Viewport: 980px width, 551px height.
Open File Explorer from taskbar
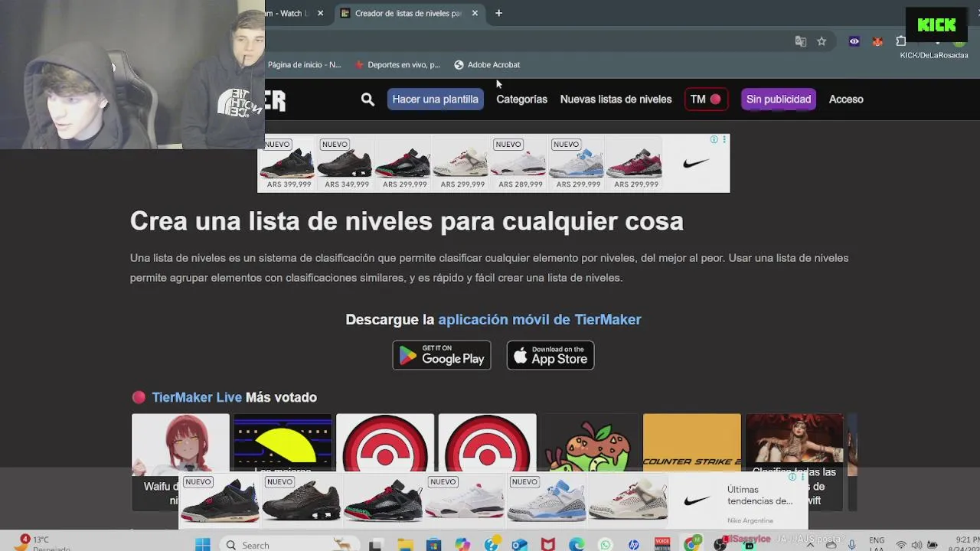[405, 545]
